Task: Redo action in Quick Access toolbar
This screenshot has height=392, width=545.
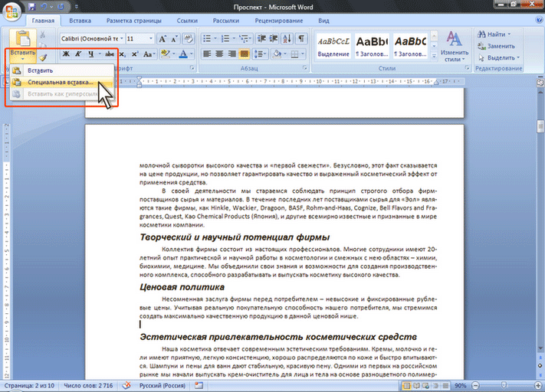Action: tap(61, 7)
